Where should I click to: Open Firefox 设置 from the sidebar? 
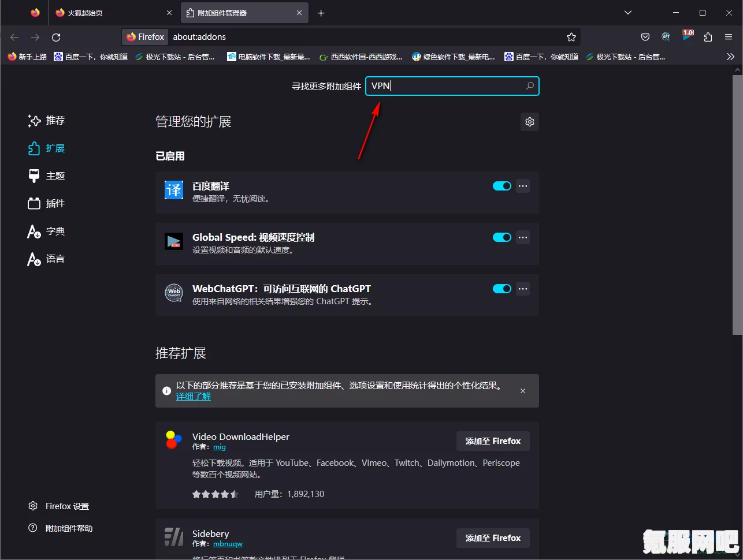[x=59, y=506]
